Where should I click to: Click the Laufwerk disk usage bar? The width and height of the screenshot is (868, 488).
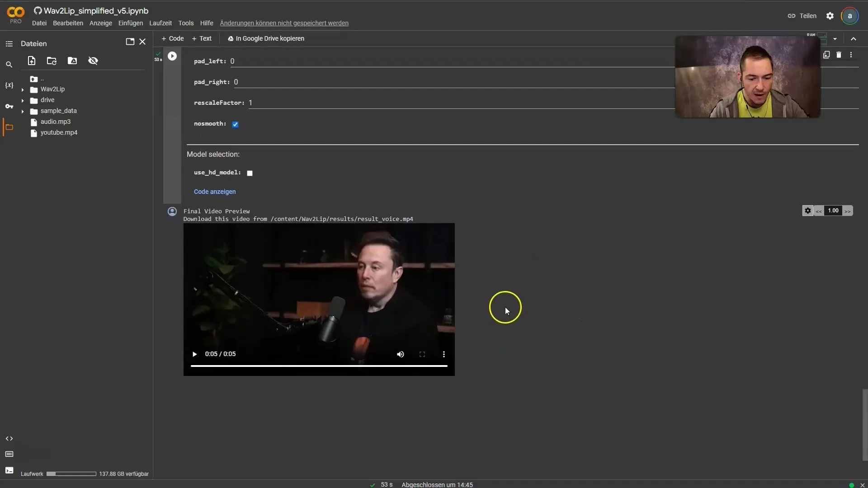71,474
